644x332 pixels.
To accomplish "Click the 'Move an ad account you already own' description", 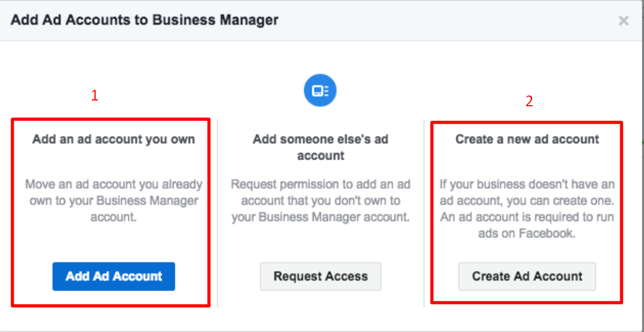I will (114, 201).
